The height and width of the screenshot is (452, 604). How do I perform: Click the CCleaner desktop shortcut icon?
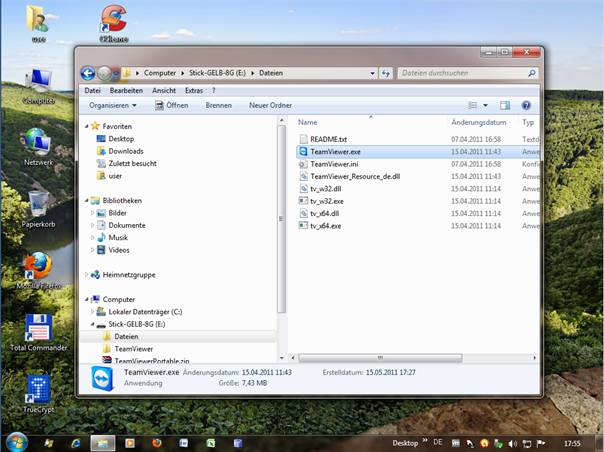pos(114,18)
